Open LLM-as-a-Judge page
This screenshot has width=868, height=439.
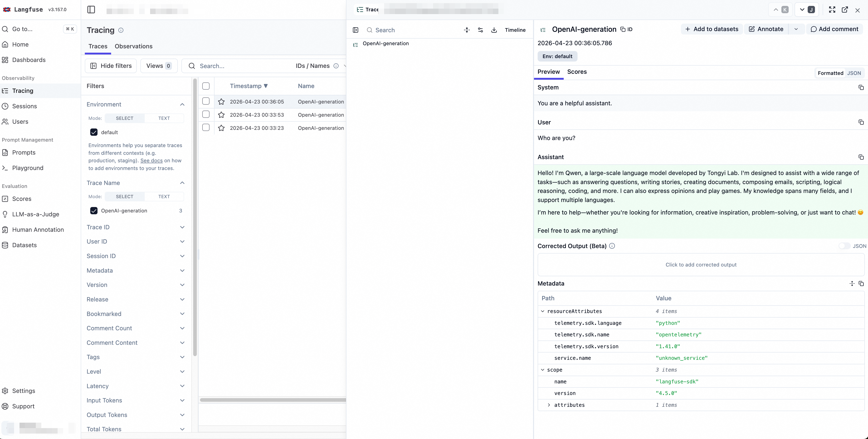tap(35, 214)
